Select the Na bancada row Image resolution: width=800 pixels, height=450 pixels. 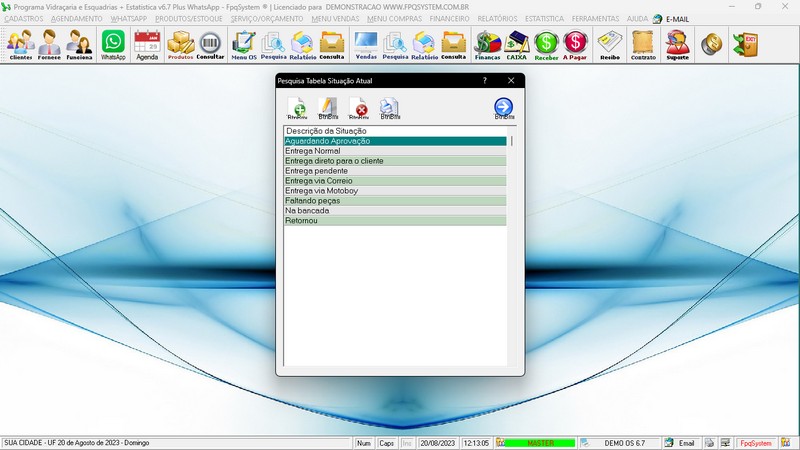(x=395, y=211)
